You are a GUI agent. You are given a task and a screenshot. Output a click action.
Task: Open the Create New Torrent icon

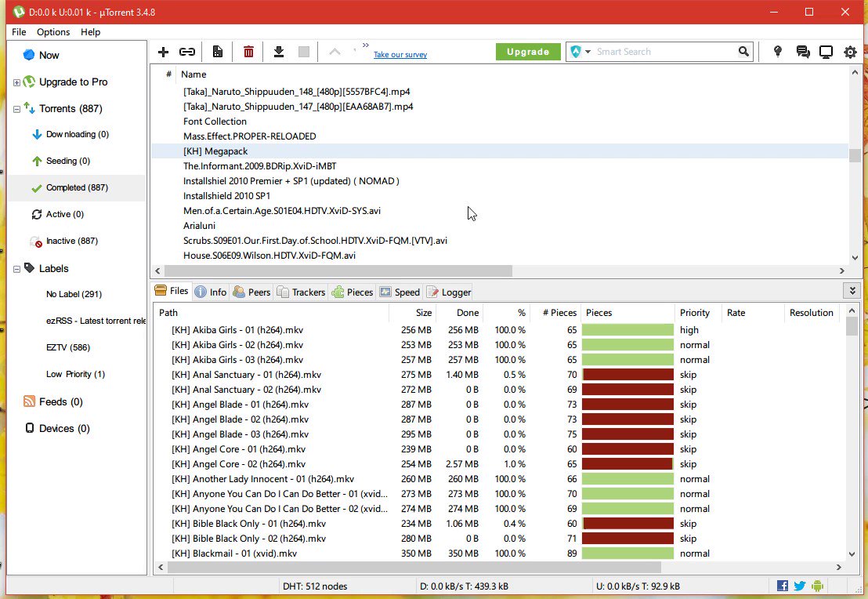click(x=218, y=52)
